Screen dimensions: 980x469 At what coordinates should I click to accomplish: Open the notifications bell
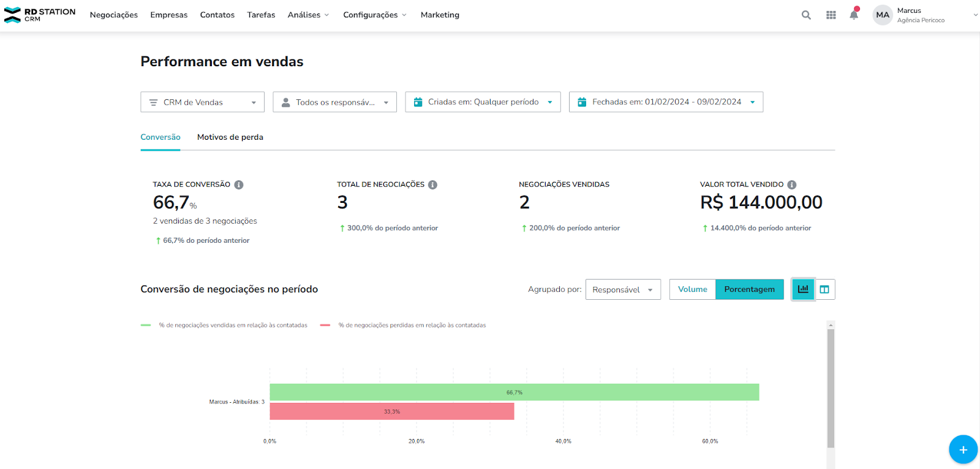pos(854,14)
